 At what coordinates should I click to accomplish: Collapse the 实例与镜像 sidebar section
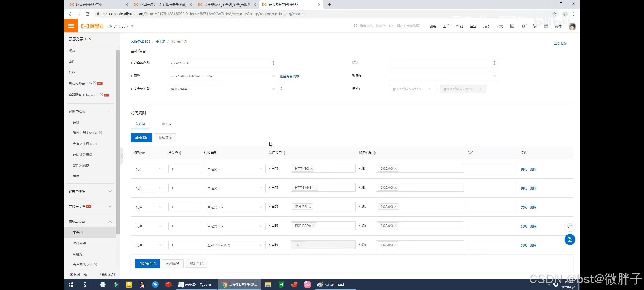click(x=110, y=111)
